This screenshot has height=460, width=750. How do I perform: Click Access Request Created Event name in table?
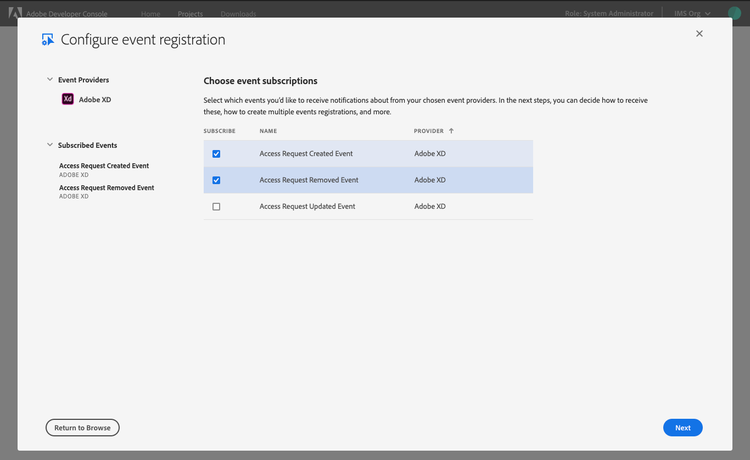(x=306, y=153)
